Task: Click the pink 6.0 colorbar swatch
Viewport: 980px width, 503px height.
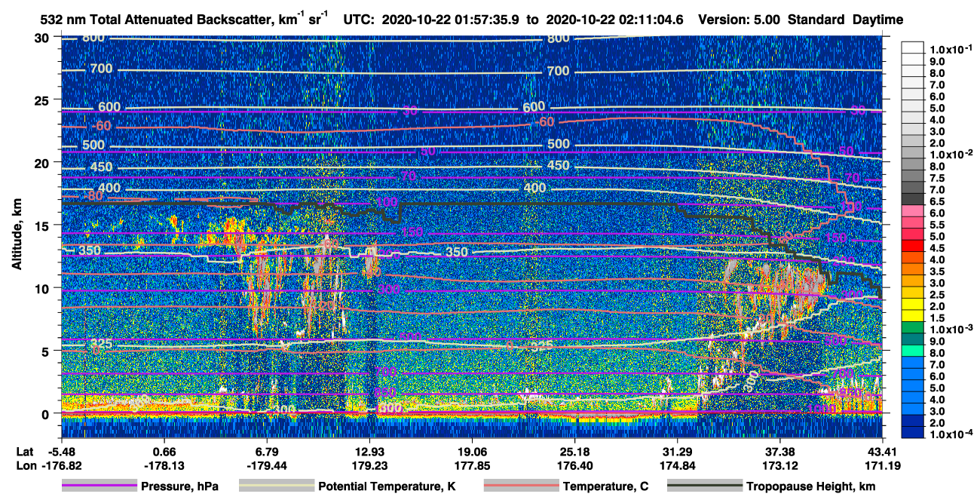Action: 912,213
